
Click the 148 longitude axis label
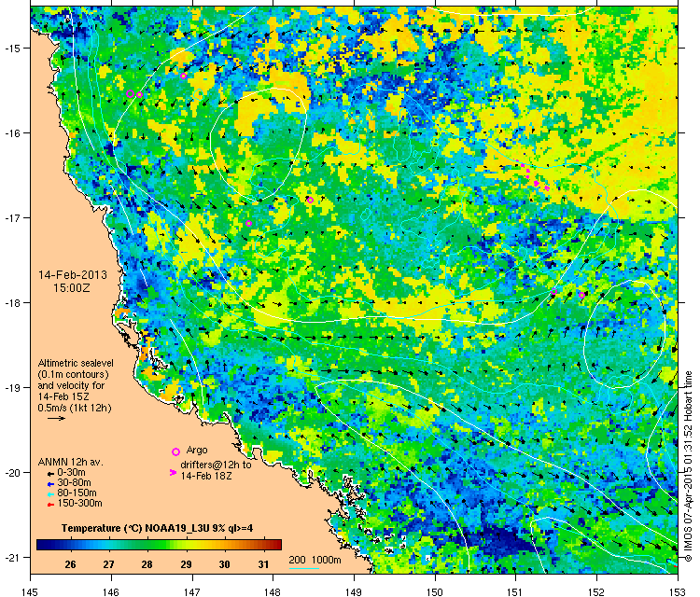click(x=273, y=592)
